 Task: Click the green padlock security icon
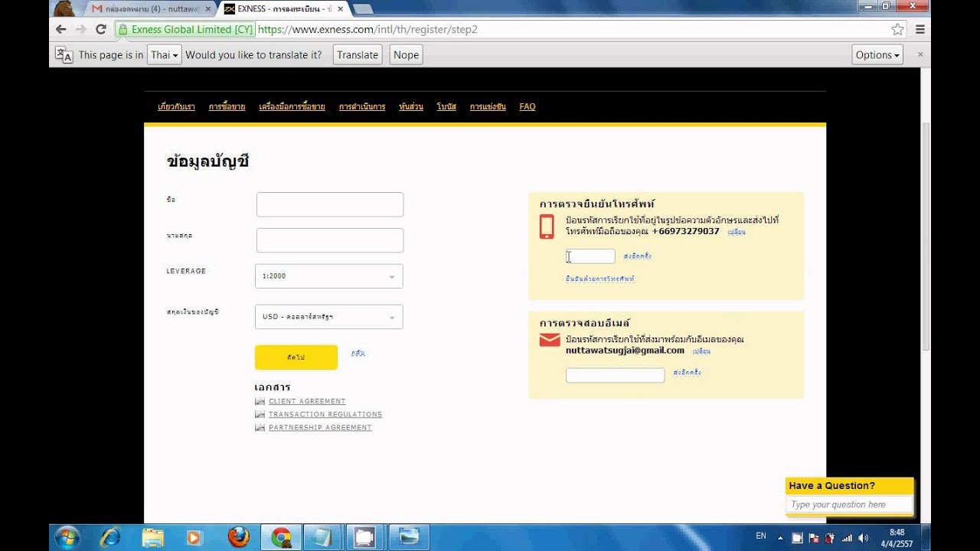pos(122,29)
